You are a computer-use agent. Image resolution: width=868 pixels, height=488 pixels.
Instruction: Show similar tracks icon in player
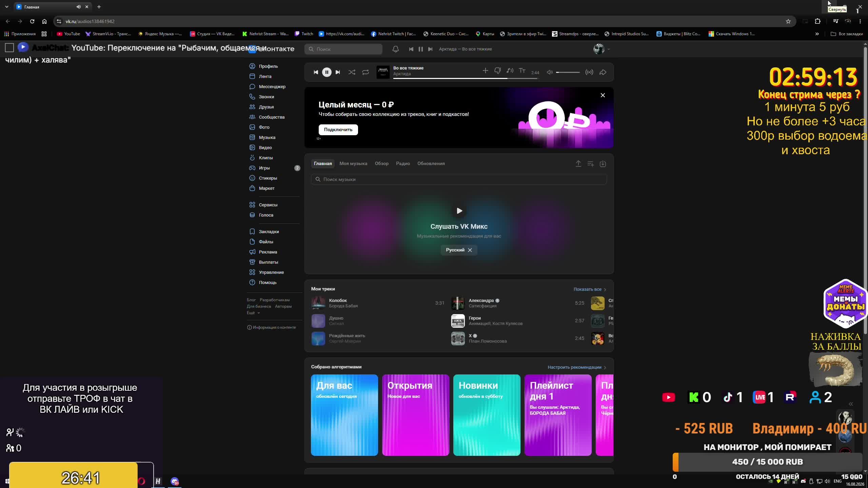pyautogui.click(x=510, y=70)
